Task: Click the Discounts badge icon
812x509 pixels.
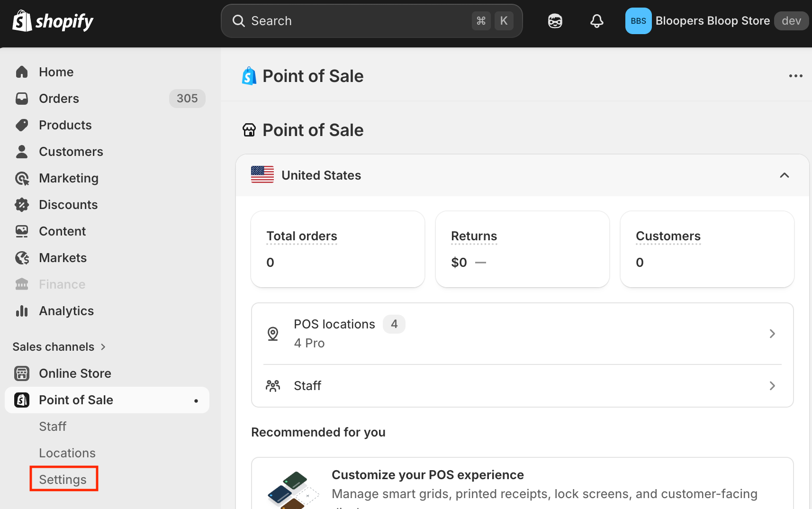Action: [22, 205]
